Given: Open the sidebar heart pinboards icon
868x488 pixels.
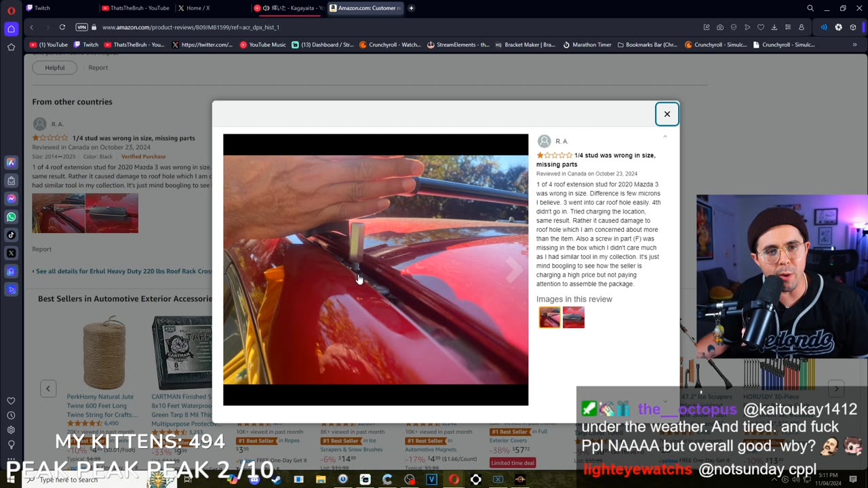Looking at the screenshot, I should [x=11, y=401].
